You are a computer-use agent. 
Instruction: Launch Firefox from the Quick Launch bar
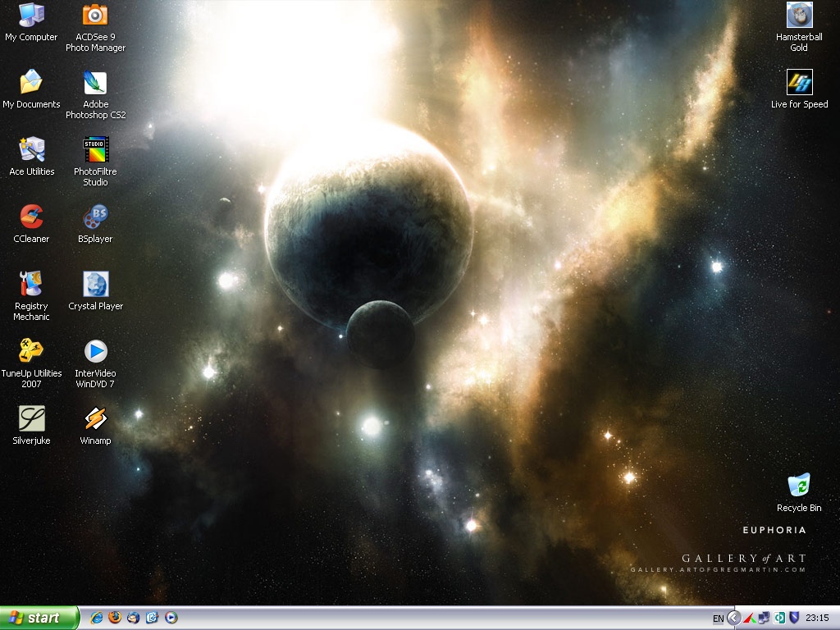[115, 618]
